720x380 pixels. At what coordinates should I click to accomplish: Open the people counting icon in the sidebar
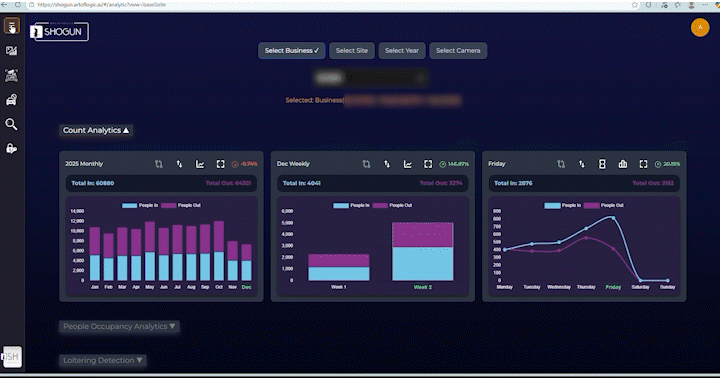tap(11, 75)
